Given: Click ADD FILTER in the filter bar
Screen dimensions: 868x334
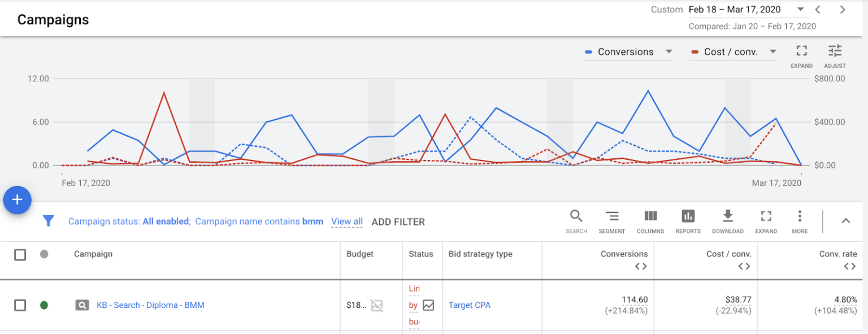Looking at the screenshot, I should click(x=398, y=222).
